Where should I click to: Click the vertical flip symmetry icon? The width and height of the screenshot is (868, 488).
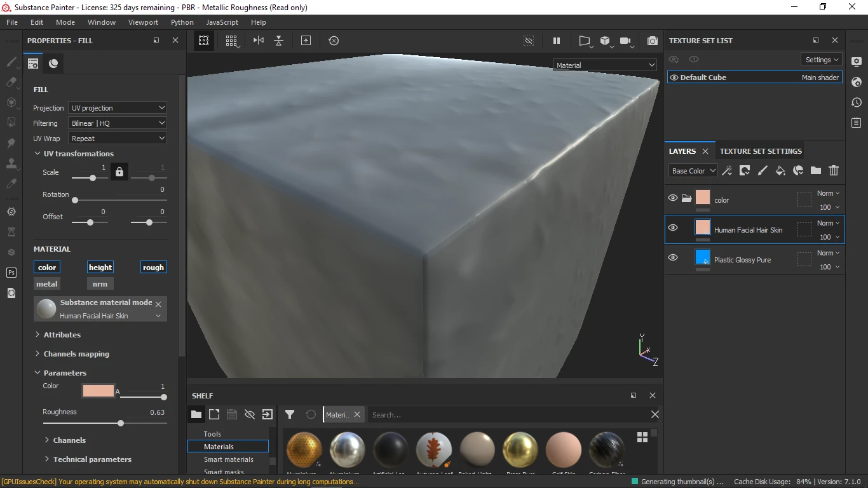[x=278, y=41]
